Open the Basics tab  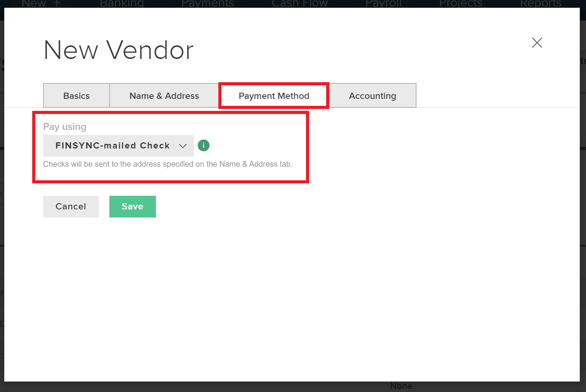click(x=76, y=96)
